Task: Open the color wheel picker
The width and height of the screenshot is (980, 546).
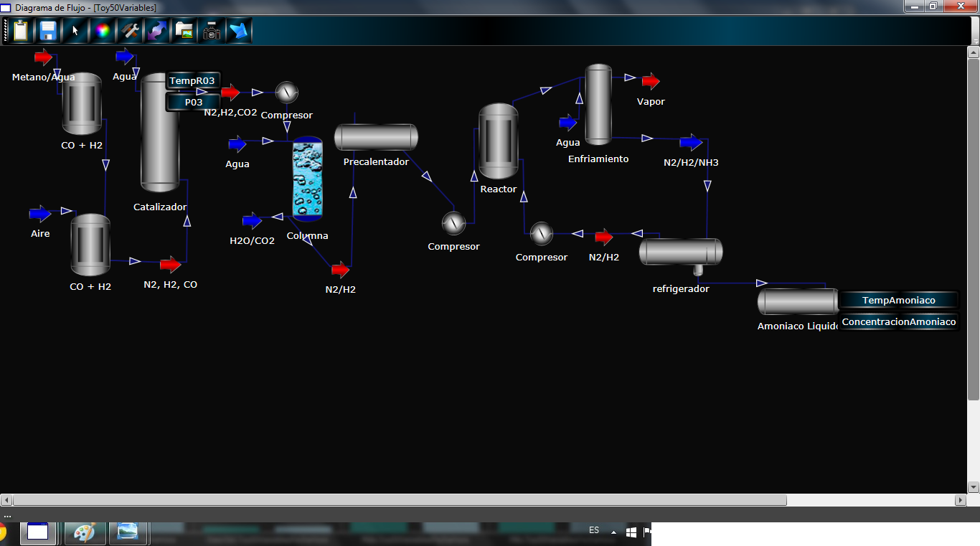Action: tap(103, 31)
